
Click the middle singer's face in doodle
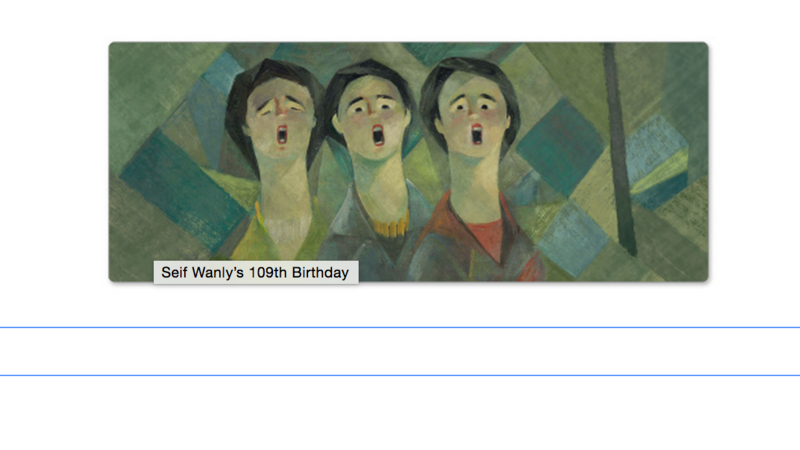click(374, 118)
